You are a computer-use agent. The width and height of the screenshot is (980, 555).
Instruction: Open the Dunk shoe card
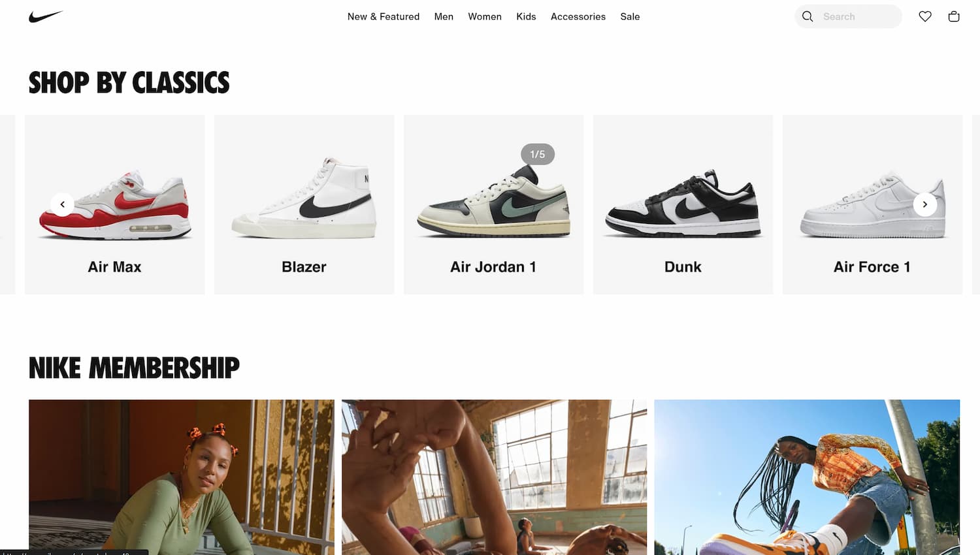click(x=683, y=204)
